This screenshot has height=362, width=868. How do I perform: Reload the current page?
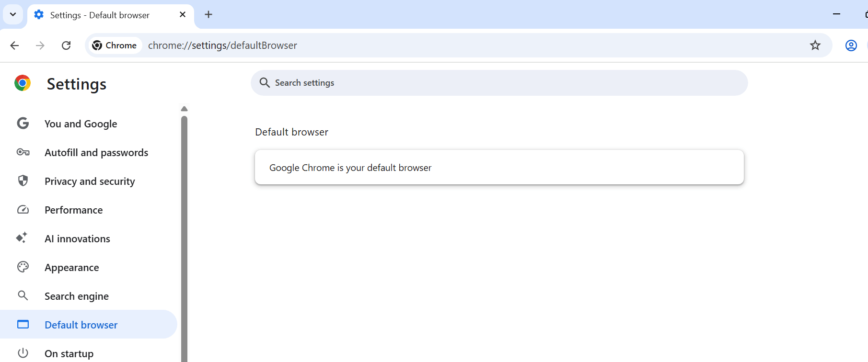(x=66, y=45)
